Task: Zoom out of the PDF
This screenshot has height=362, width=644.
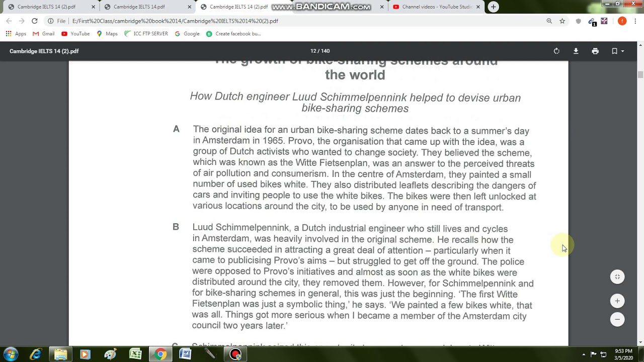Action: (617, 319)
